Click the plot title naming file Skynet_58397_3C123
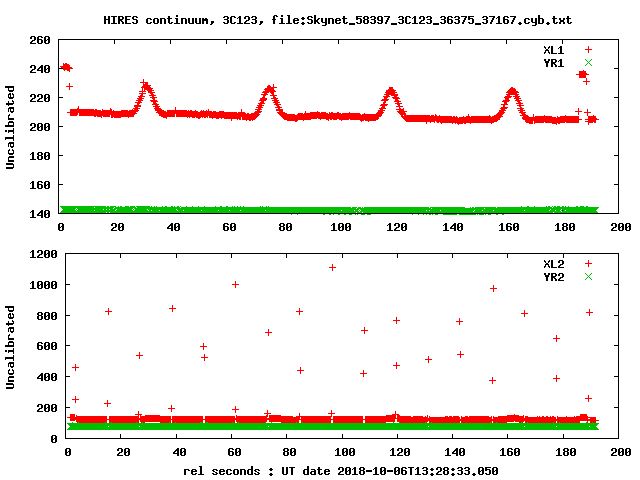 337,20
